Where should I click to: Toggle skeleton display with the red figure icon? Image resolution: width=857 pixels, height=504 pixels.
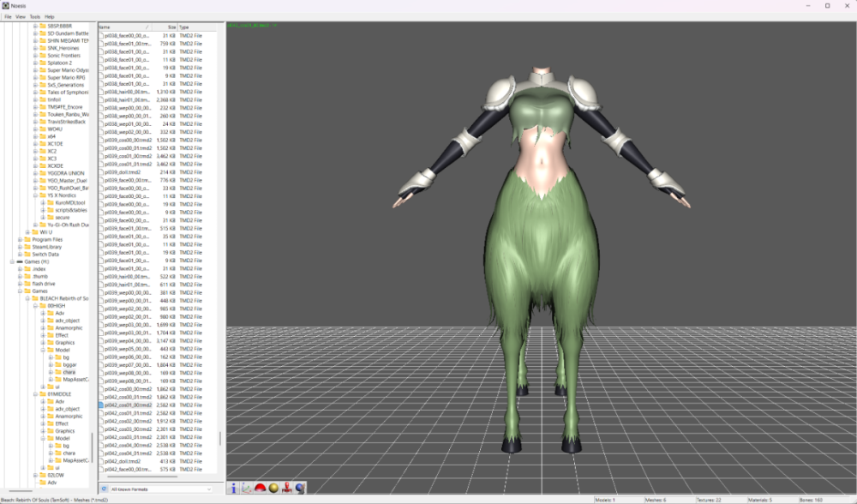point(285,488)
